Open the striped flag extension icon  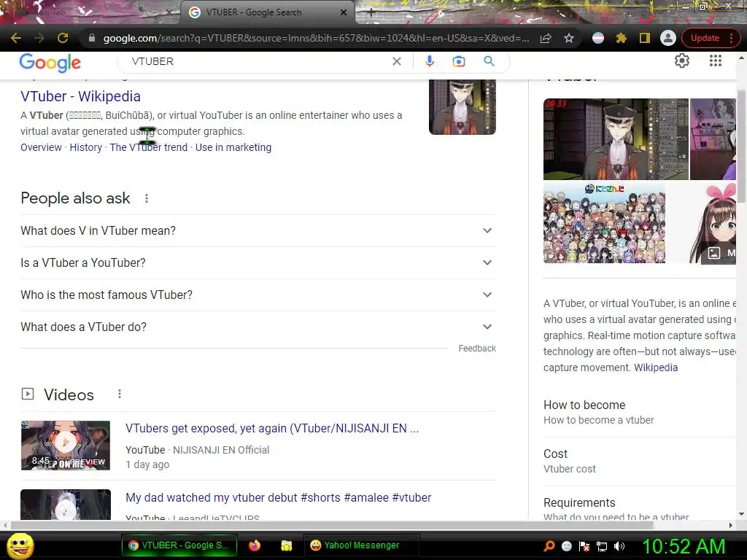tap(598, 38)
